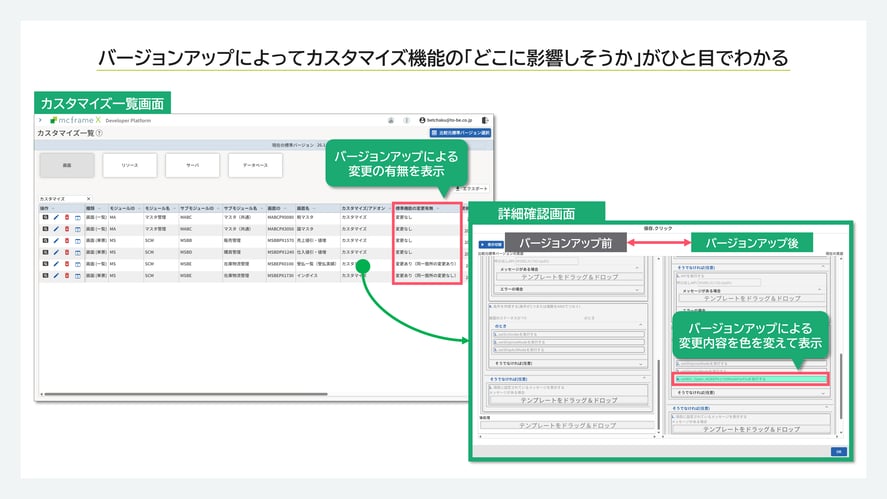887x499 pixels.
Task: Click the right detail panel's vertical scrollbar
Action: 841,386
